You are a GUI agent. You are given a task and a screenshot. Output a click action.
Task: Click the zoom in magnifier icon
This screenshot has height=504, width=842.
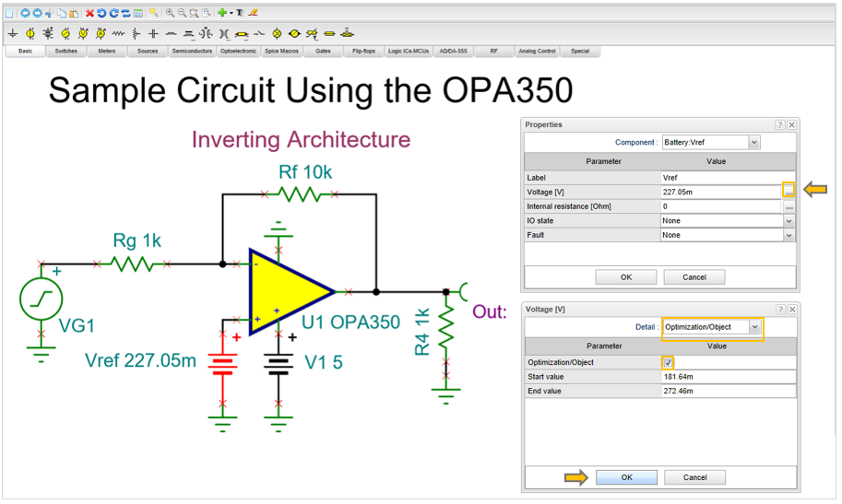click(x=171, y=14)
